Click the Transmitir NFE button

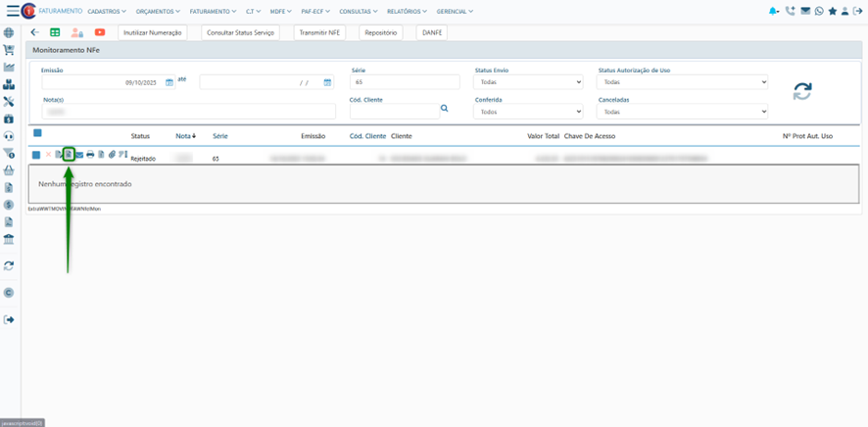319,32
